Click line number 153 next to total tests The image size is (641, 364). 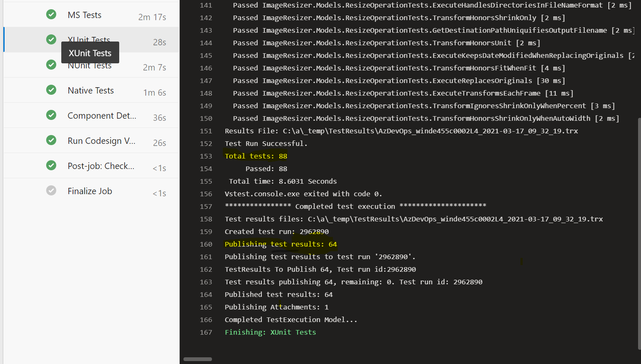(x=206, y=156)
